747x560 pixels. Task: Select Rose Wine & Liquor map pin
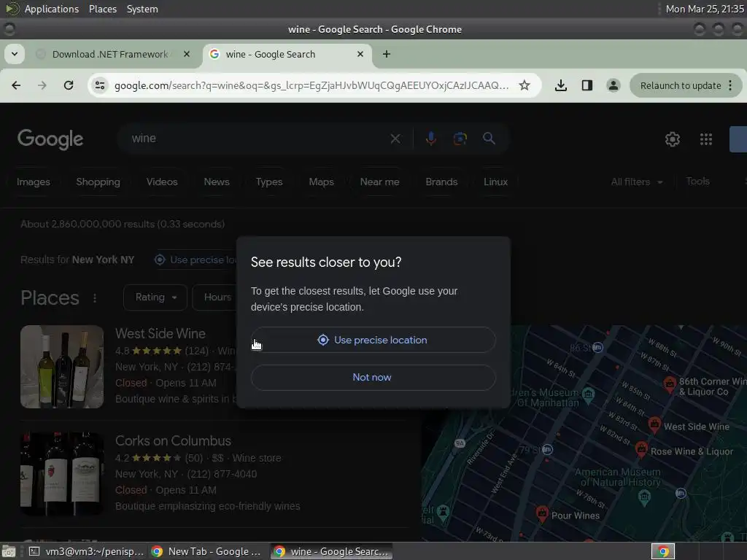point(642,448)
